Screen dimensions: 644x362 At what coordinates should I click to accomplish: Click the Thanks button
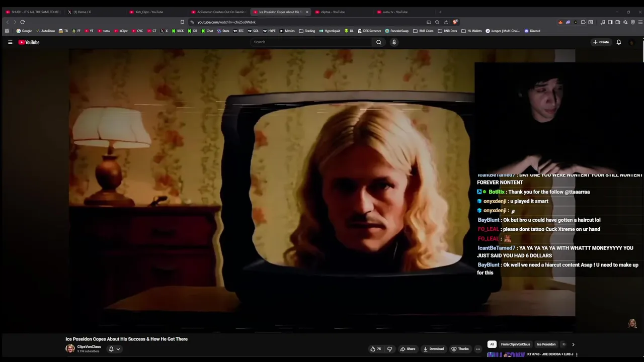coord(460,349)
